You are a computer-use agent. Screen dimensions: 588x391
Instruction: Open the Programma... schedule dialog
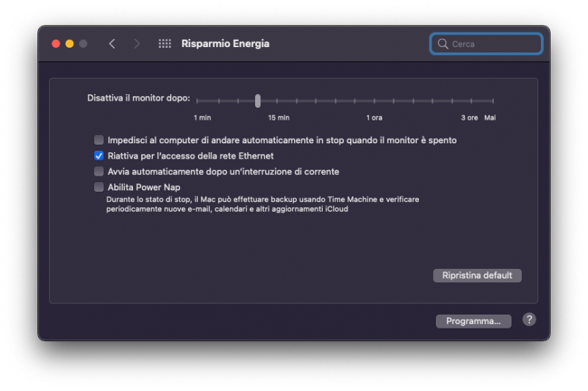pos(473,321)
